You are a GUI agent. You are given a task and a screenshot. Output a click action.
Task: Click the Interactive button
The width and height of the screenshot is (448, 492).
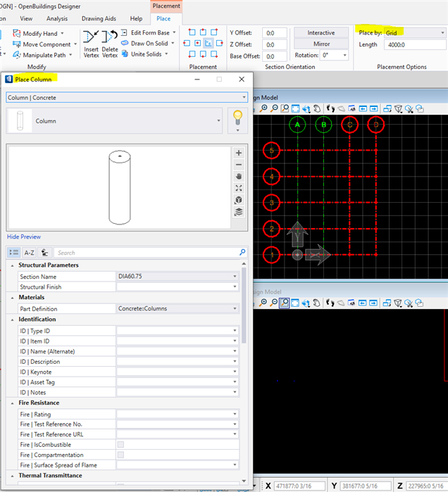pos(321,32)
